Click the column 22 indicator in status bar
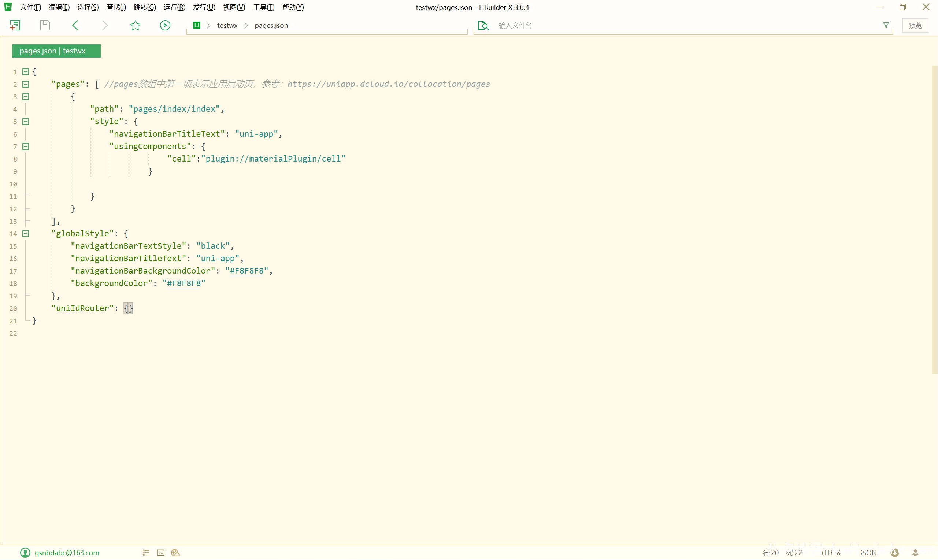 pos(794,552)
